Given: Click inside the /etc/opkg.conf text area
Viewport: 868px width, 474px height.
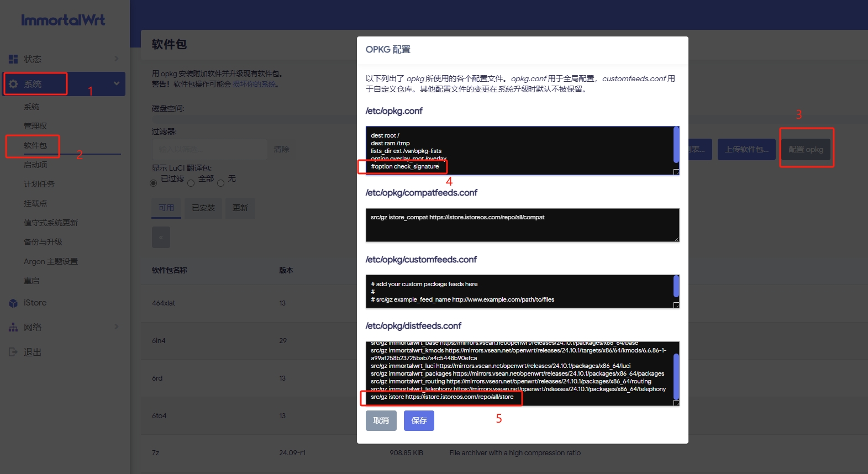Looking at the screenshot, I should coord(522,151).
